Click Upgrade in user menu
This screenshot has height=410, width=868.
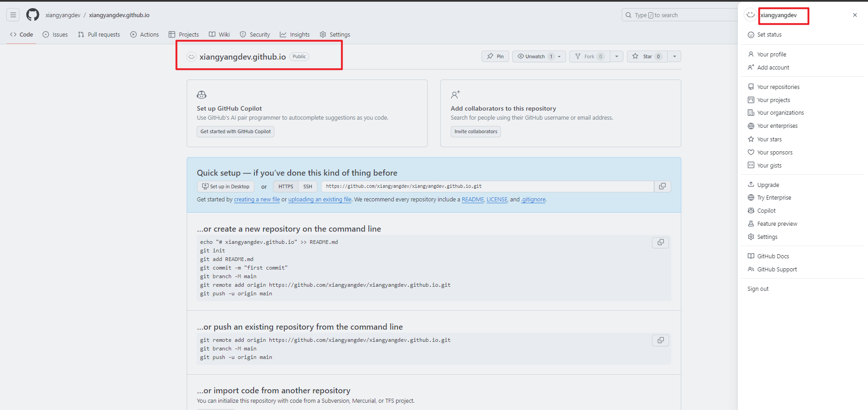click(x=802, y=185)
